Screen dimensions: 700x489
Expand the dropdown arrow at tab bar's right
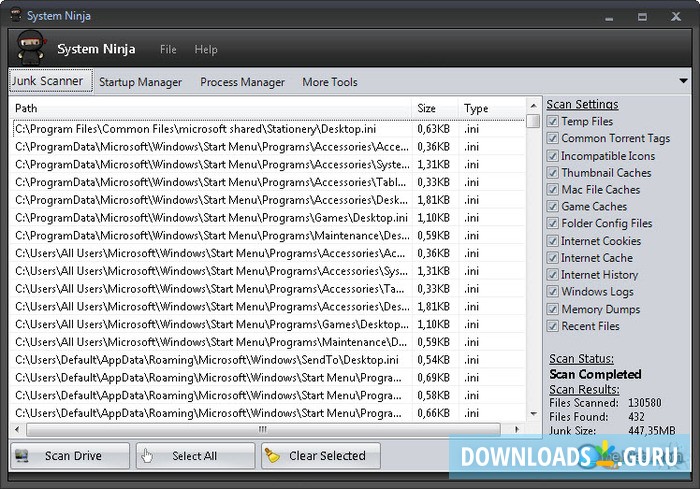click(684, 81)
